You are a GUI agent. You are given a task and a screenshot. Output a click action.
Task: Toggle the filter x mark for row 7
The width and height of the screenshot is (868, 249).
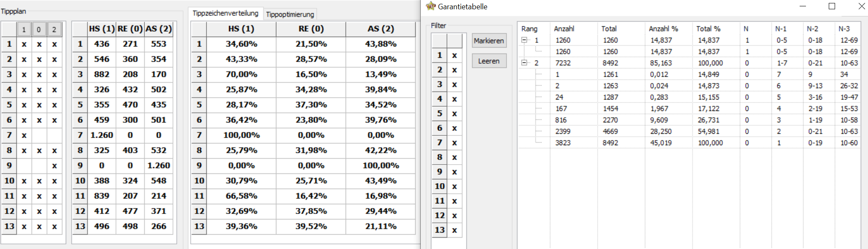tap(454, 143)
